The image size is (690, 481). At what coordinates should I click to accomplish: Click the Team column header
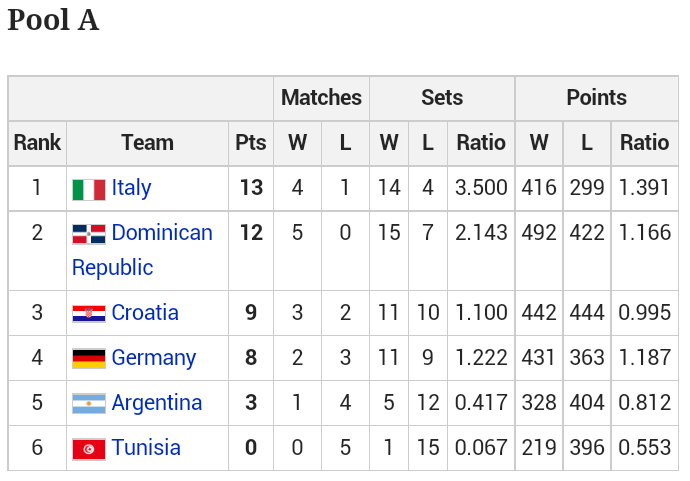[x=148, y=143]
